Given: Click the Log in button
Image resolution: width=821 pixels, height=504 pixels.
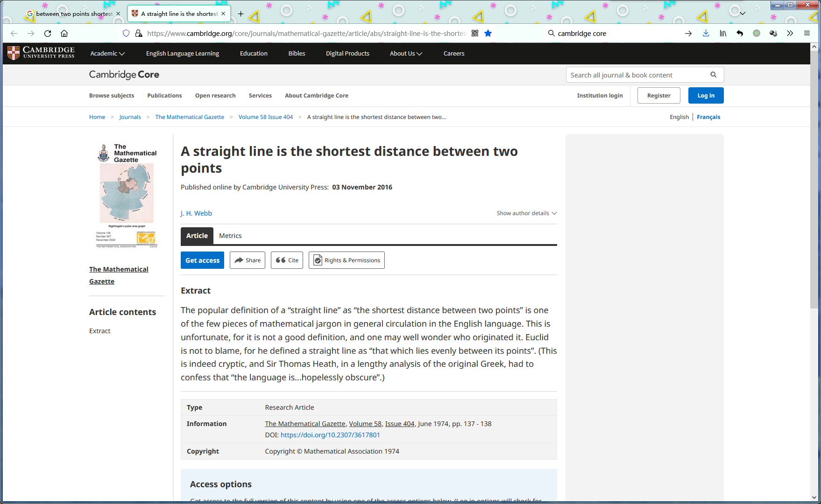Looking at the screenshot, I should (706, 96).
